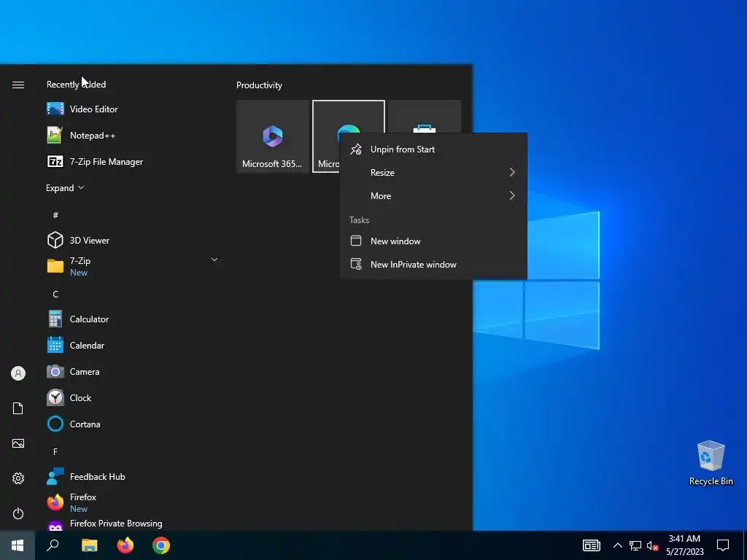
Task: Launch Google Chrome from the taskbar
Action: pos(161,545)
